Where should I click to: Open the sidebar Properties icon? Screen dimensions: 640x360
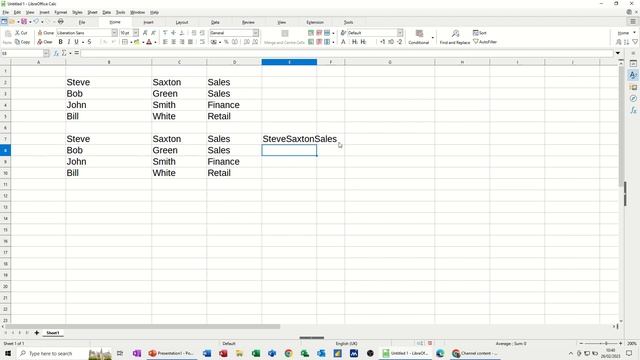[x=633, y=64]
